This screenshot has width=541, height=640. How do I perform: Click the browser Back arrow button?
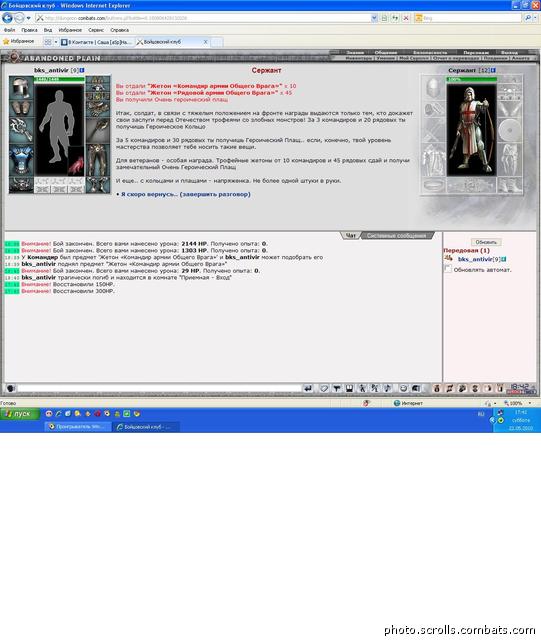7,18
